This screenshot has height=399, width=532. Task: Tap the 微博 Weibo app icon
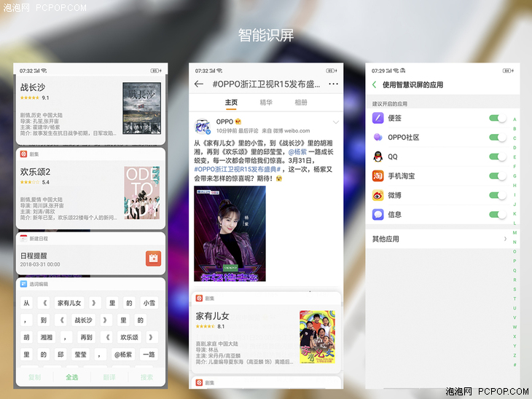coord(378,195)
